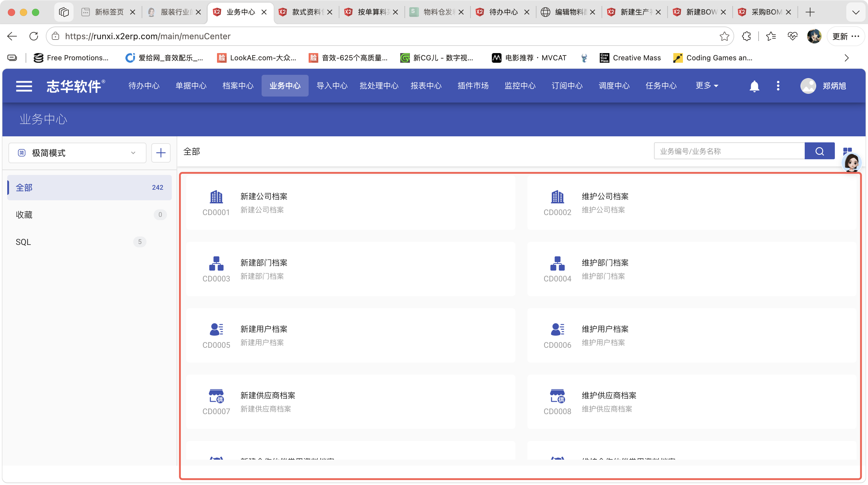Click the CD0007 supplier shop icon
Screen dimensions: 868x485
pyautogui.click(x=216, y=396)
